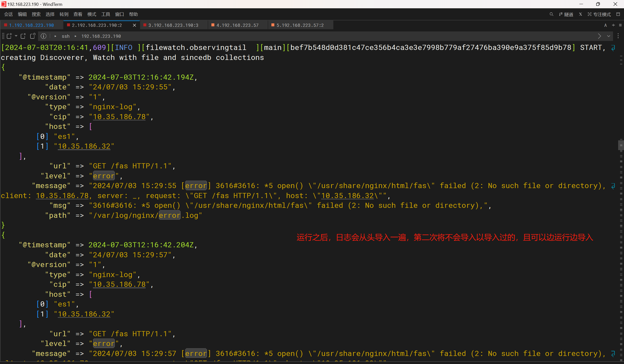Click wrap indicator beside first message line
Screen dimensions: 624x364
point(613,186)
